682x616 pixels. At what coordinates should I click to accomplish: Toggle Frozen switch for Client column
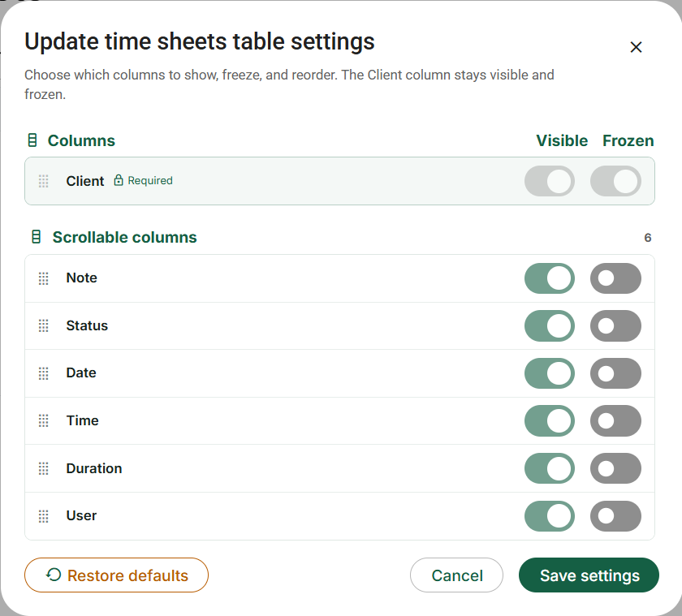click(x=615, y=181)
